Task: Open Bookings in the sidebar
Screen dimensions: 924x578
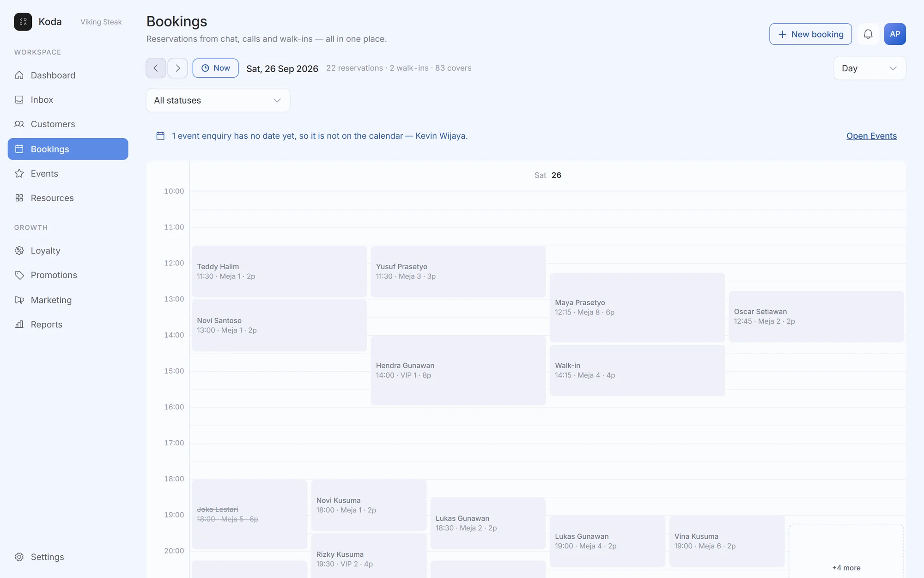Action: 68,149
